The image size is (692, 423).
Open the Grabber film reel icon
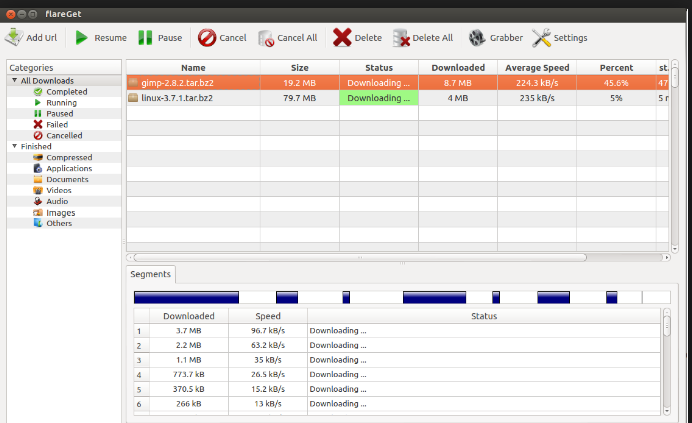click(x=477, y=38)
